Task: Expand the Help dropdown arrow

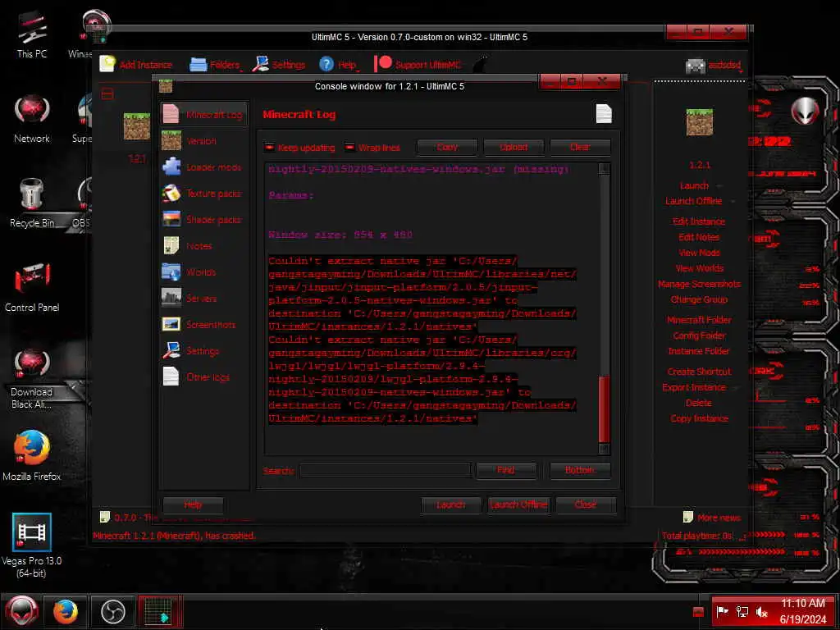Action: tap(358, 71)
